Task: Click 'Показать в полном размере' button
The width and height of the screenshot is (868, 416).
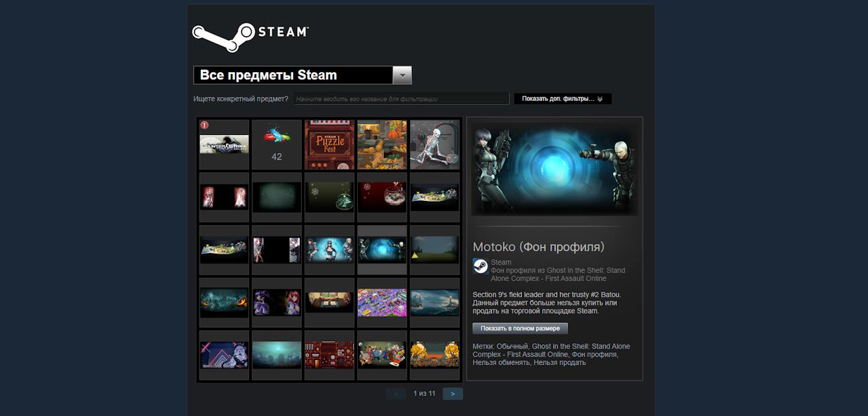Action: pos(520,329)
